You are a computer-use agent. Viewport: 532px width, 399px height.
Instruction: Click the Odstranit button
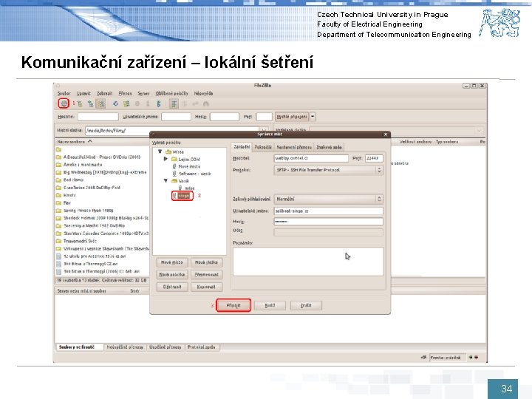click(172, 287)
